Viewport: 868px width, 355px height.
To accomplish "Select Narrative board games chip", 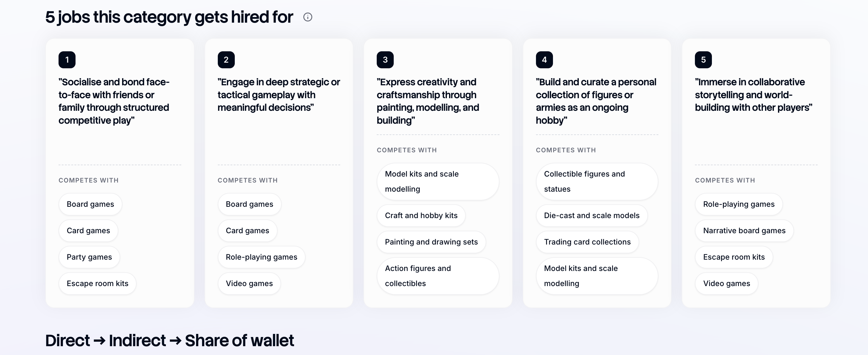I will (744, 231).
